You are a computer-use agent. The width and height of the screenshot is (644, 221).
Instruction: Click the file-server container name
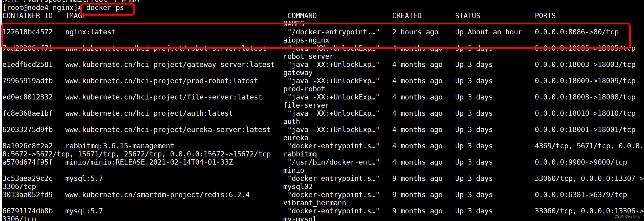pos(306,105)
